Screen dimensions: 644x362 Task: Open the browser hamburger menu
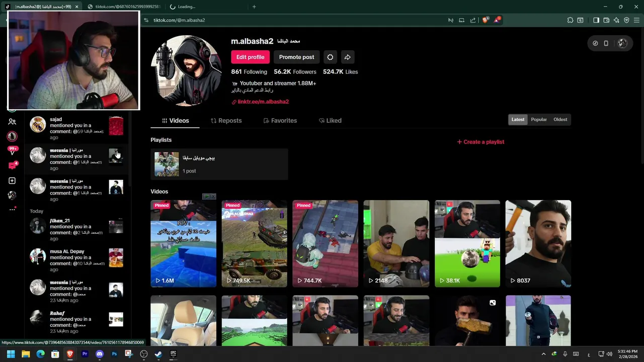pyautogui.click(x=636, y=20)
